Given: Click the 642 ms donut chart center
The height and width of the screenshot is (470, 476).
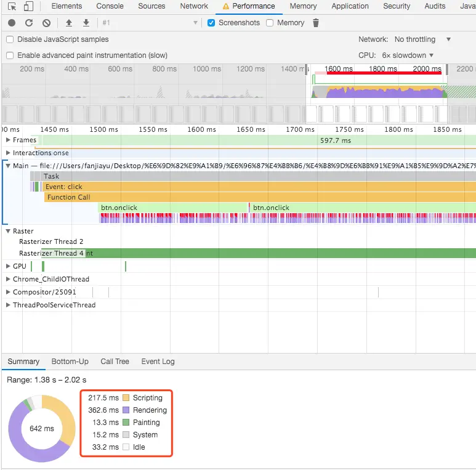Looking at the screenshot, I should click(x=42, y=429).
